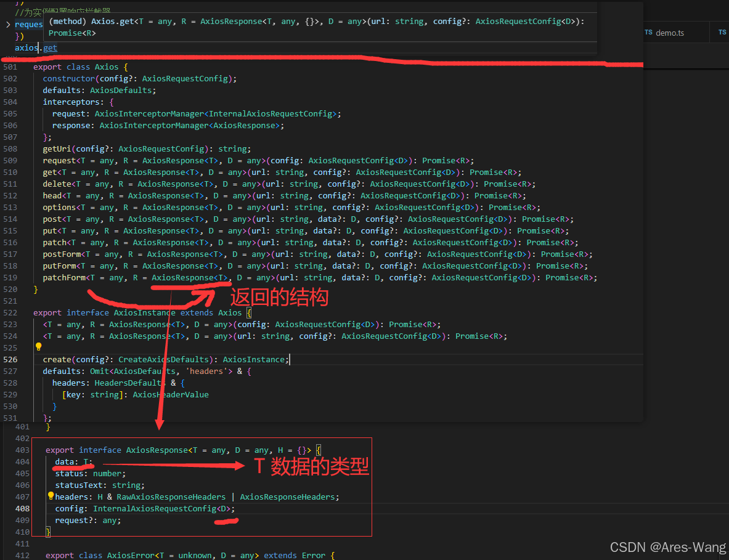Click the 'response' property on line 506
This screenshot has width=729, height=560.
71,126
